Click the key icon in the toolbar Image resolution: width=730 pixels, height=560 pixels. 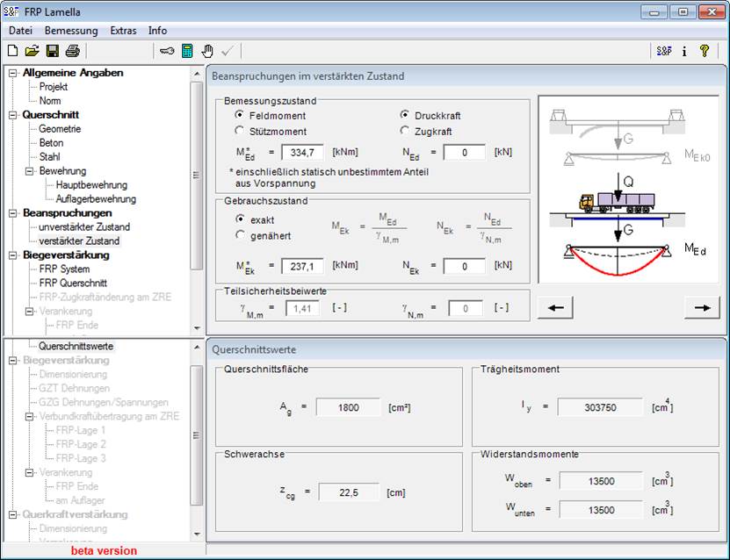166,50
